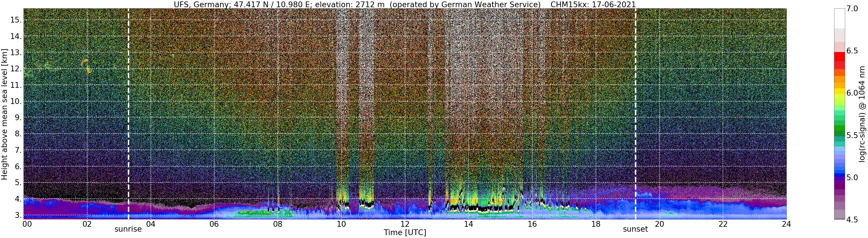Click the time tick label '22'
Screen dimensions: 868x238
point(723,224)
